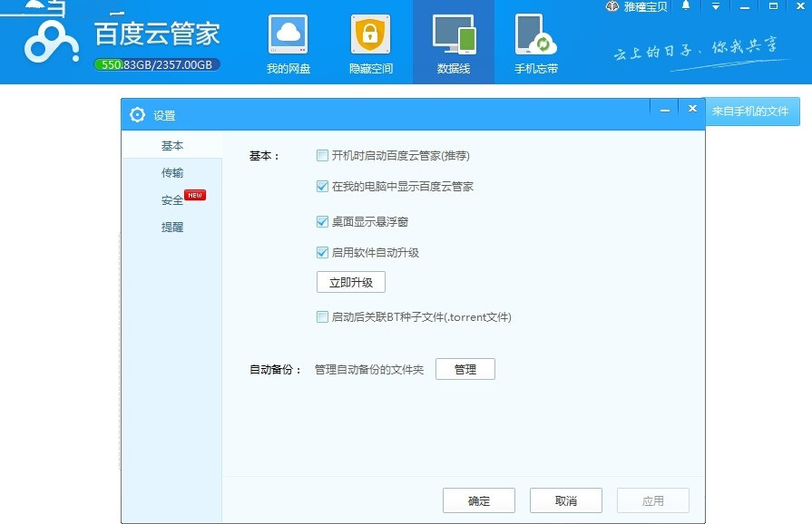The image size is (812, 524).
Task: Go to the 提醒 settings tab
Action: pyautogui.click(x=172, y=227)
